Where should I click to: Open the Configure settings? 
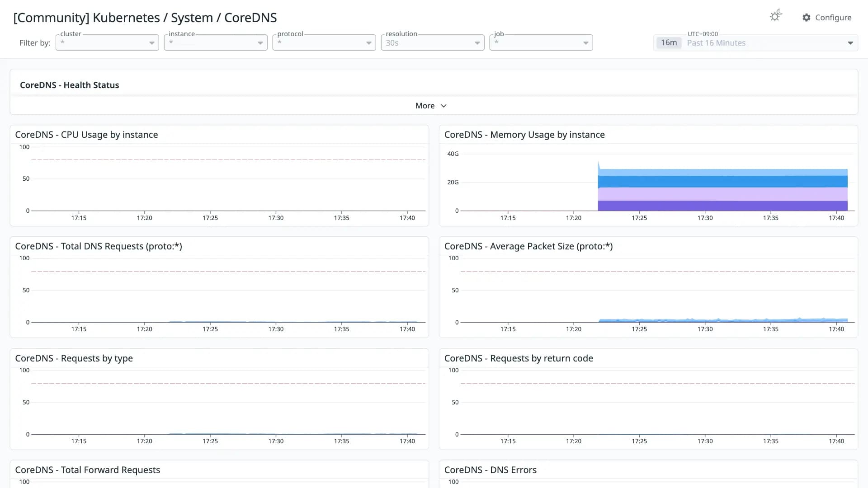827,18
